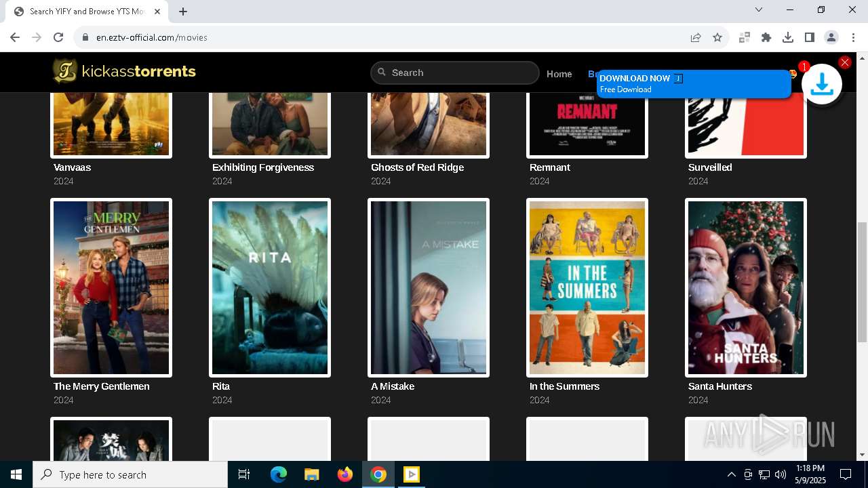Open new browser tab with plus
This screenshot has height=488, width=868.
(x=183, y=11)
